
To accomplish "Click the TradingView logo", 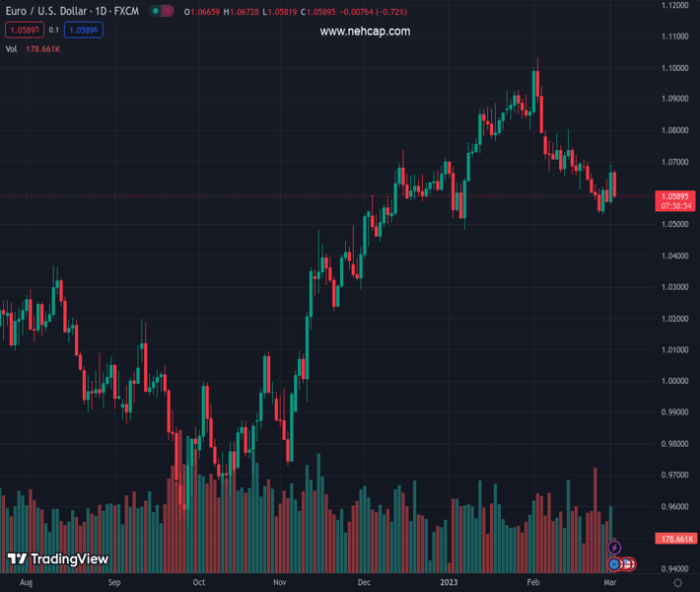I will (57, 559).
